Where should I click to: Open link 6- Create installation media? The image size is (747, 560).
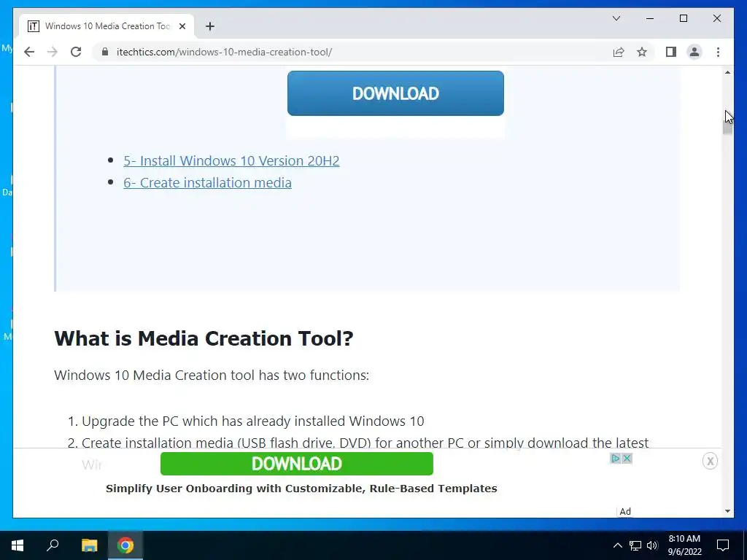pos(207,183)
